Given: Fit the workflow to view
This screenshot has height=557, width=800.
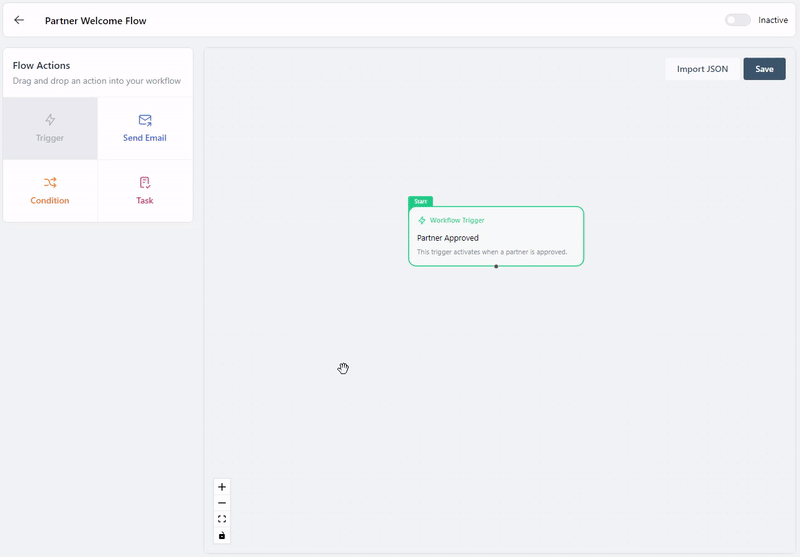Looking at the screenshot, I should [x=222, y=519].
